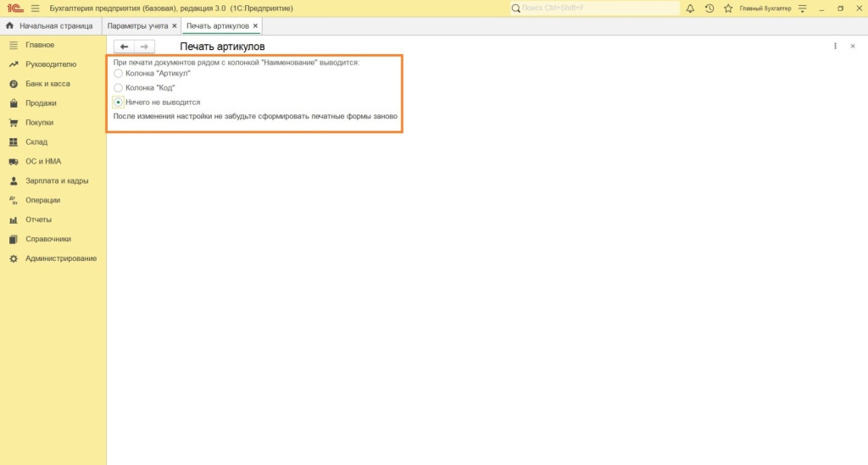Viewport: 868px width, 465px height.
Task: Close the Печать артикулов tab
Action: click(255, 26)
